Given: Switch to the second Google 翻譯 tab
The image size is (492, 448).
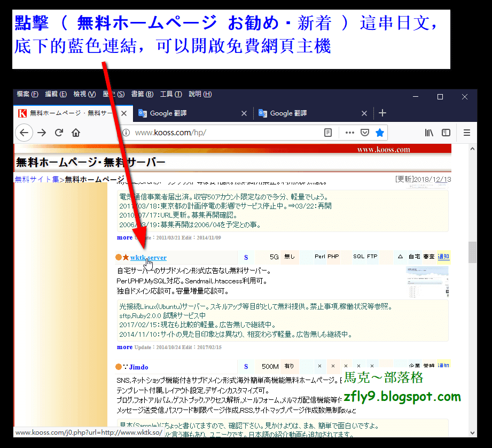Looking at the screenshot, I should (x=314, y=113).
